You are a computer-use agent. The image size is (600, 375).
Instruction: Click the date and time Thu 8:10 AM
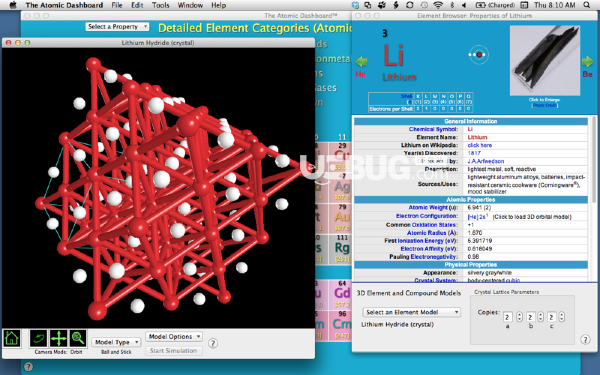point(554,5)
